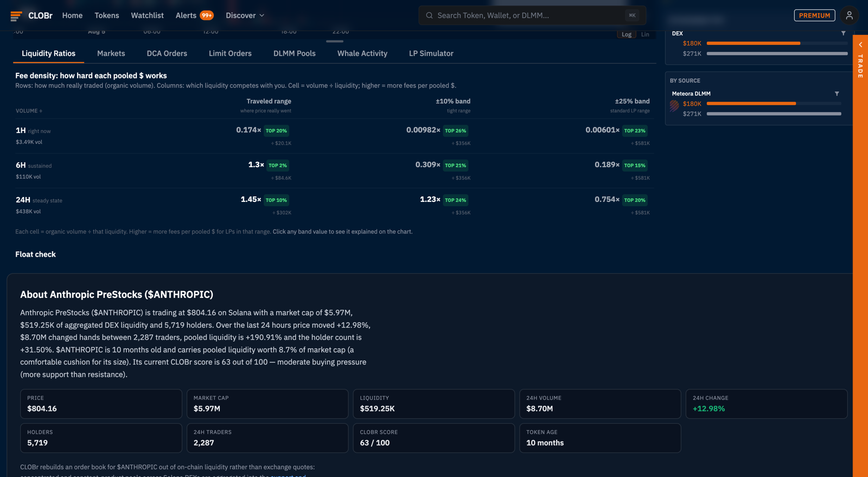The height and width of the screenshot is (477, 868).
Task: Click the LIQUIDITY $519.25K stat card
Action: 434,404
